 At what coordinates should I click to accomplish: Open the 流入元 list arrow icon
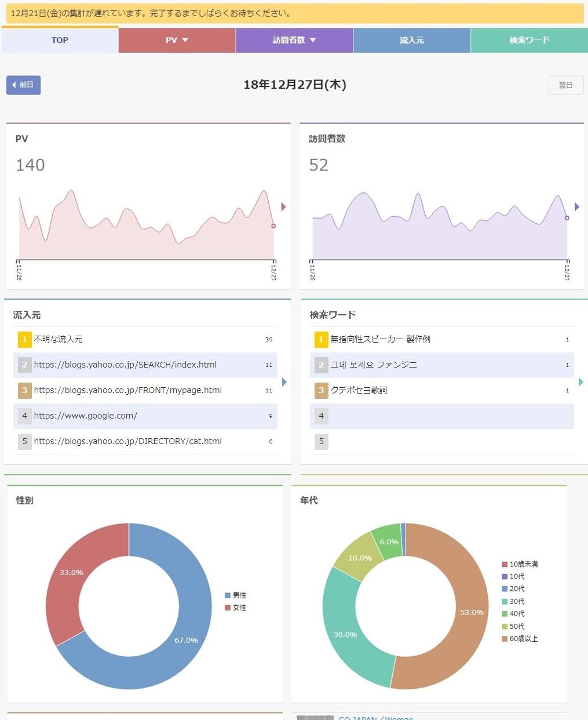tap(284, 382)
